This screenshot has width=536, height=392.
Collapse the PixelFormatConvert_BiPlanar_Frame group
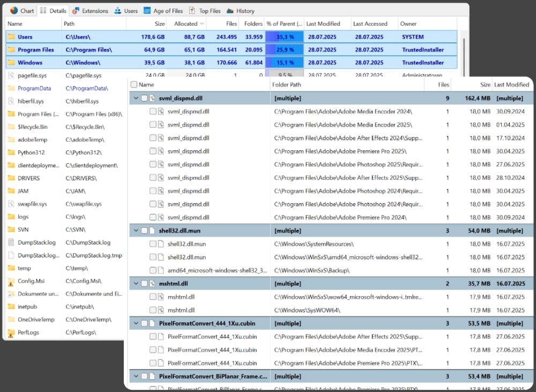point(136,376)
